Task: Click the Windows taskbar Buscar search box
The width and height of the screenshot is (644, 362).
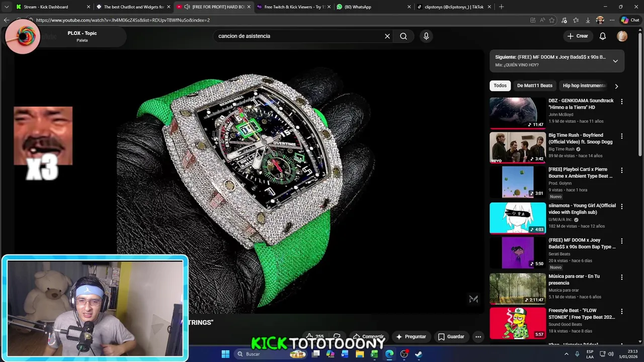Action: pos(272,354)
